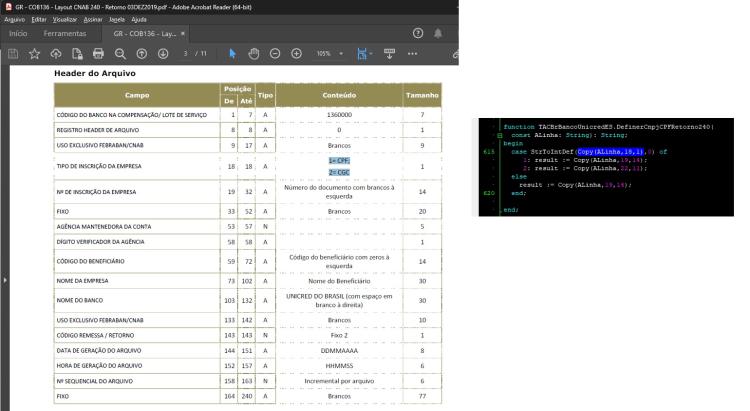Click selected 'Copy(ALinha,18,1)' in code editor
The height and width of the screenshot is (411, 750).
(611, 152)
